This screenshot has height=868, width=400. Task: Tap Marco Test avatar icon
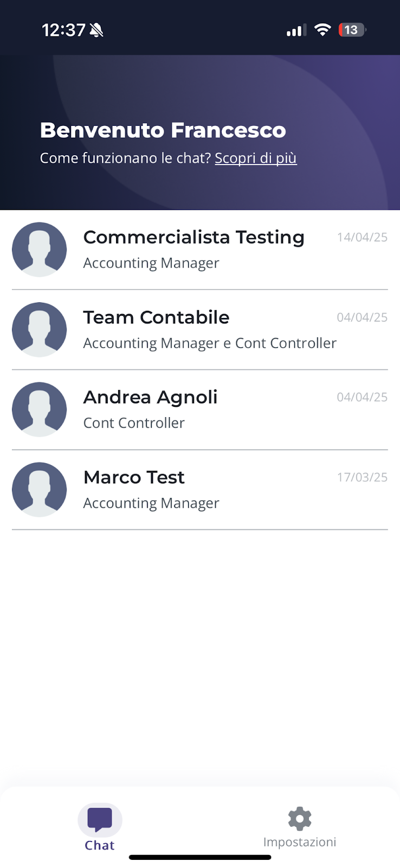40,489
